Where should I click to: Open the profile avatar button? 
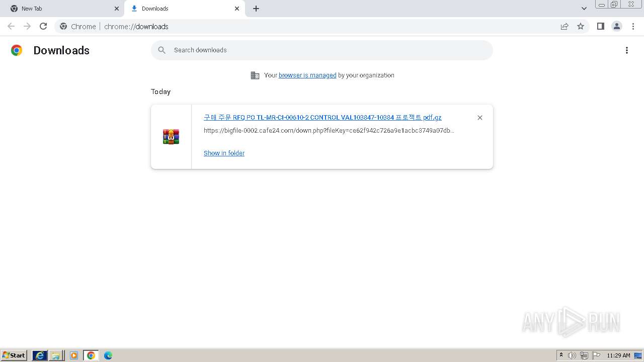617,26
